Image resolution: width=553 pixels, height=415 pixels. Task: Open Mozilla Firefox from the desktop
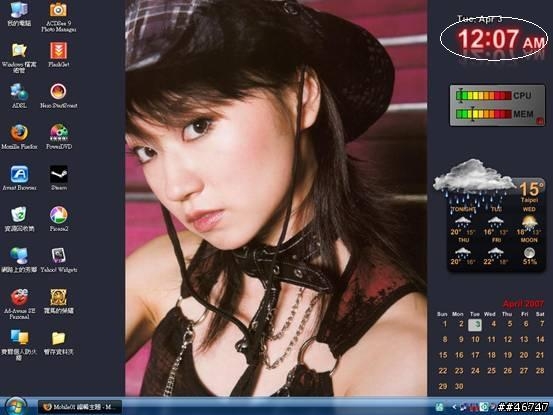click(x=19, y=136)
